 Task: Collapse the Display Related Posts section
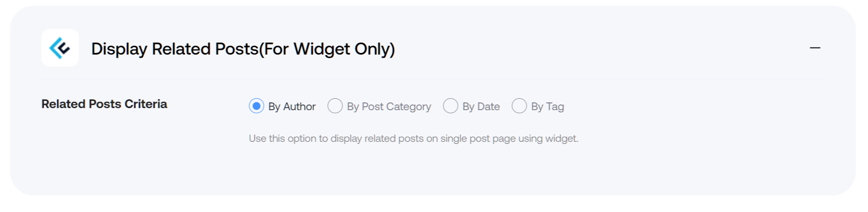pyautogui.click(x=815, y=48)
